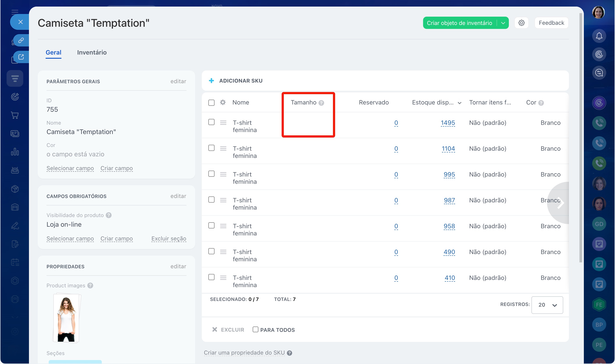
Task: Click the settings gear icon beside Feedback
Action: [521, 23]
